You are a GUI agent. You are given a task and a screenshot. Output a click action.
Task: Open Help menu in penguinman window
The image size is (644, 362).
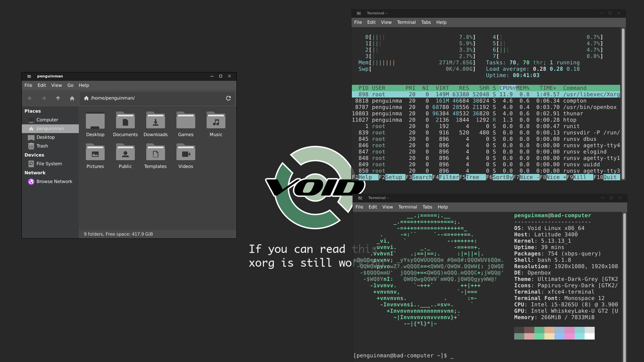click(84, 85)
